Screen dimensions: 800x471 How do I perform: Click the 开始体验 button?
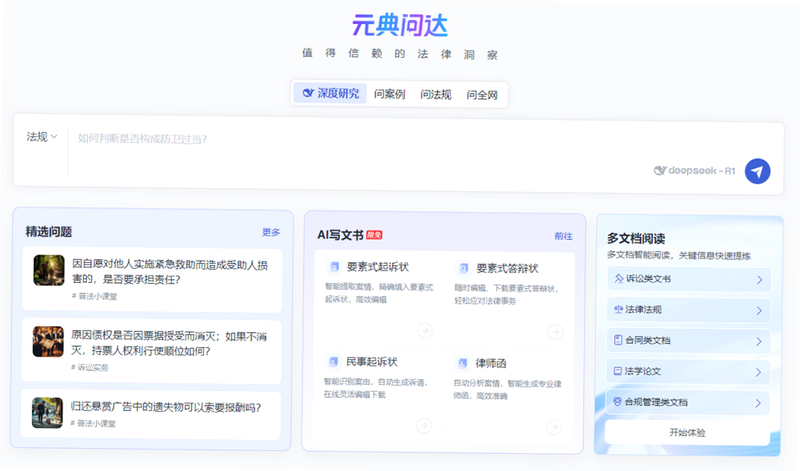coord(687,433)
